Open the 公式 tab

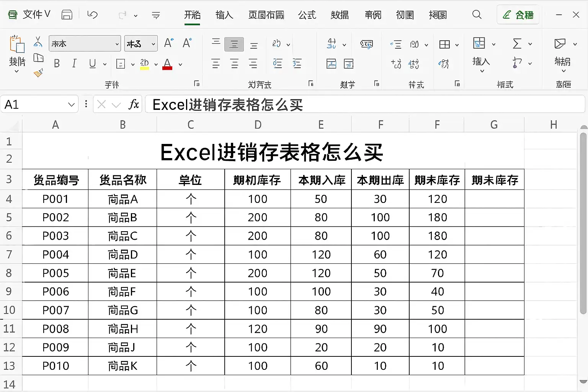click(307, 15)
